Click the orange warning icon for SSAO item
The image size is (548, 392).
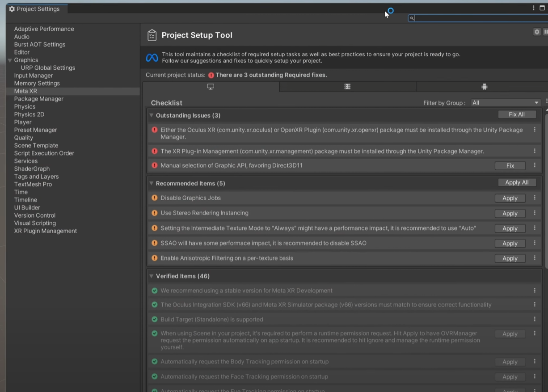(x=155, y=243)
